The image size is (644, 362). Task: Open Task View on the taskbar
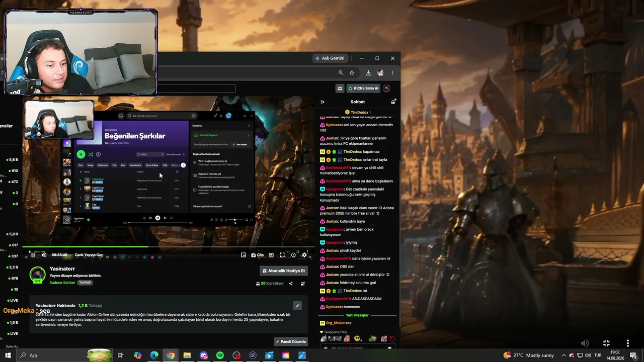pyautogui.click(x=121, y=355)
